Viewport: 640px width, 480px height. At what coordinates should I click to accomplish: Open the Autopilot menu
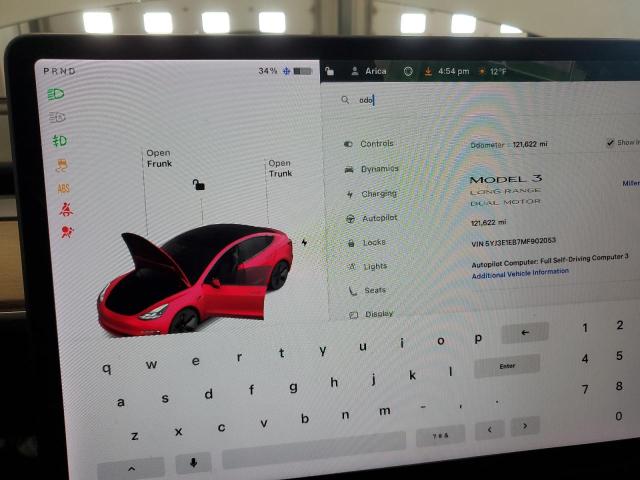[x=371, y=218]
